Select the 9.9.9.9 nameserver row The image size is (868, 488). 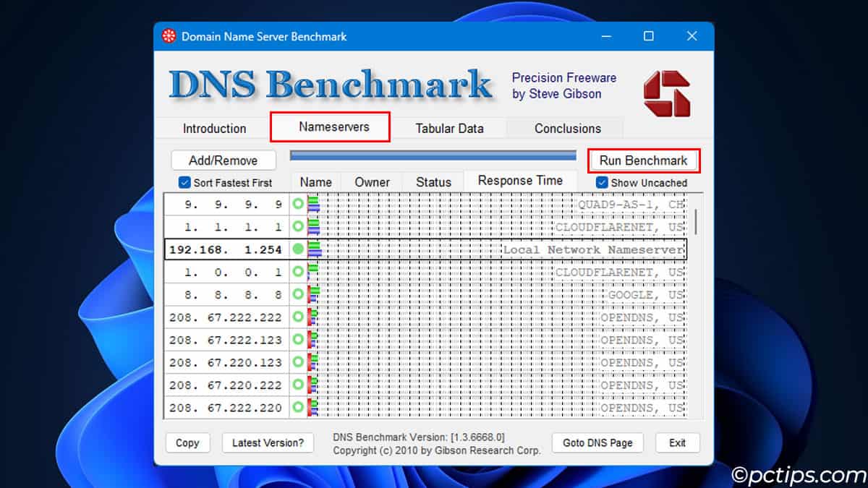pos(425,204)
